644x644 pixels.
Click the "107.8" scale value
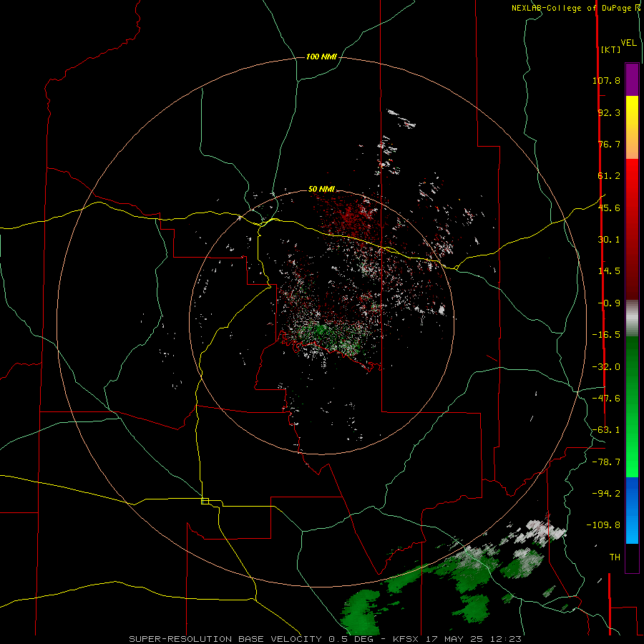pos(606,80)
